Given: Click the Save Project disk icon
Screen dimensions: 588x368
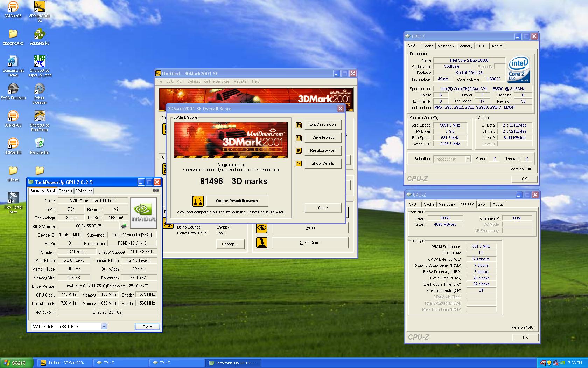Looking at the screenshot, I should pyautogui.click(x=299, y=138).
